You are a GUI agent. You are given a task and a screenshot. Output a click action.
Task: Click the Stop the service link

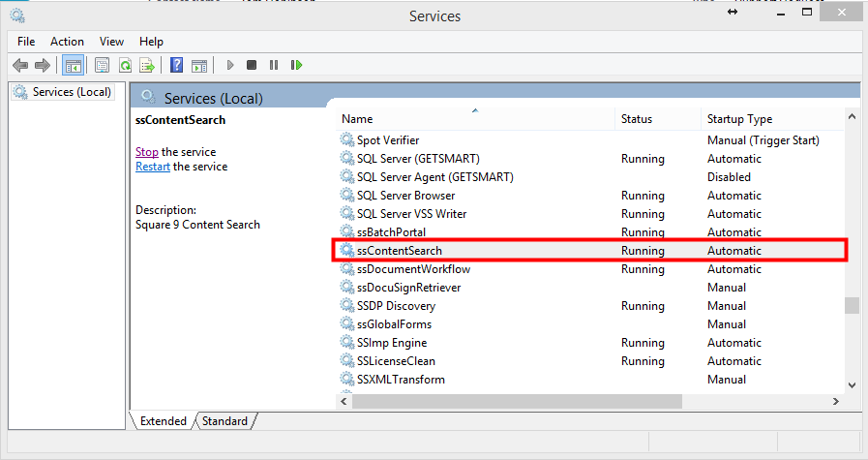pyautogui.click(x=146, y=152)
